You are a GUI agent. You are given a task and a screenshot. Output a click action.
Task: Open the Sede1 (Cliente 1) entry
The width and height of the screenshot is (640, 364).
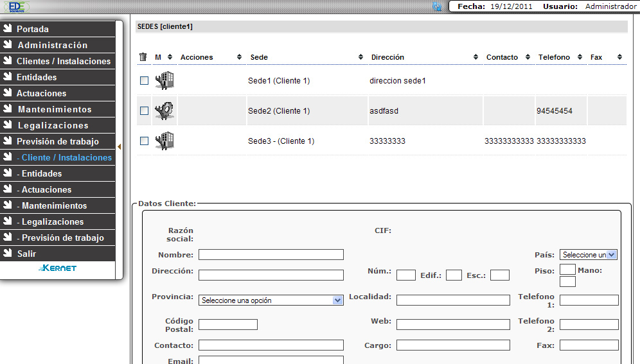coord(279,81)
